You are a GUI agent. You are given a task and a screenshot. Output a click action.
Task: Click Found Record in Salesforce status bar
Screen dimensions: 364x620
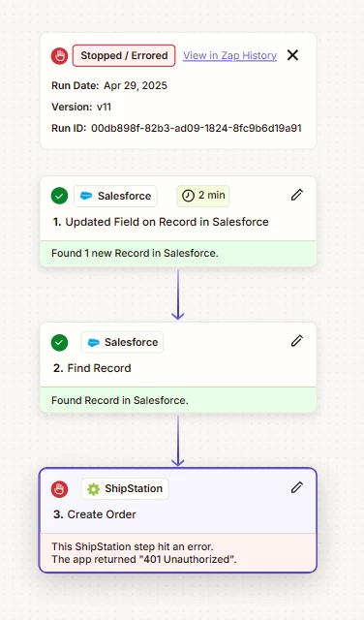coord(178,400)
